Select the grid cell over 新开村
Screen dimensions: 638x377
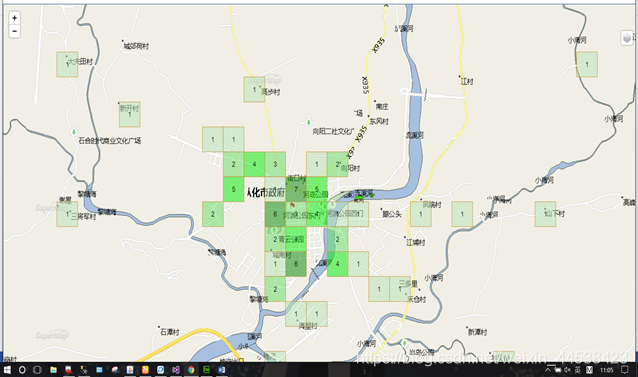click(130, 114)
